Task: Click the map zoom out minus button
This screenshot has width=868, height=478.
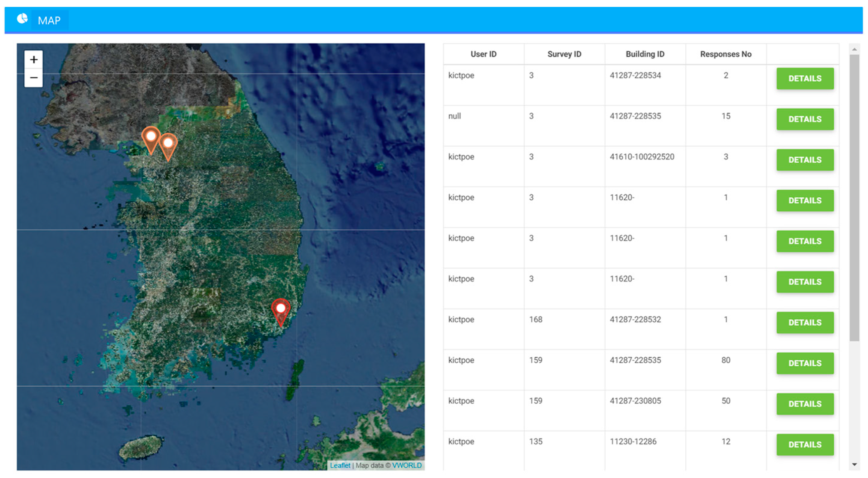Action: pos(33,78)
